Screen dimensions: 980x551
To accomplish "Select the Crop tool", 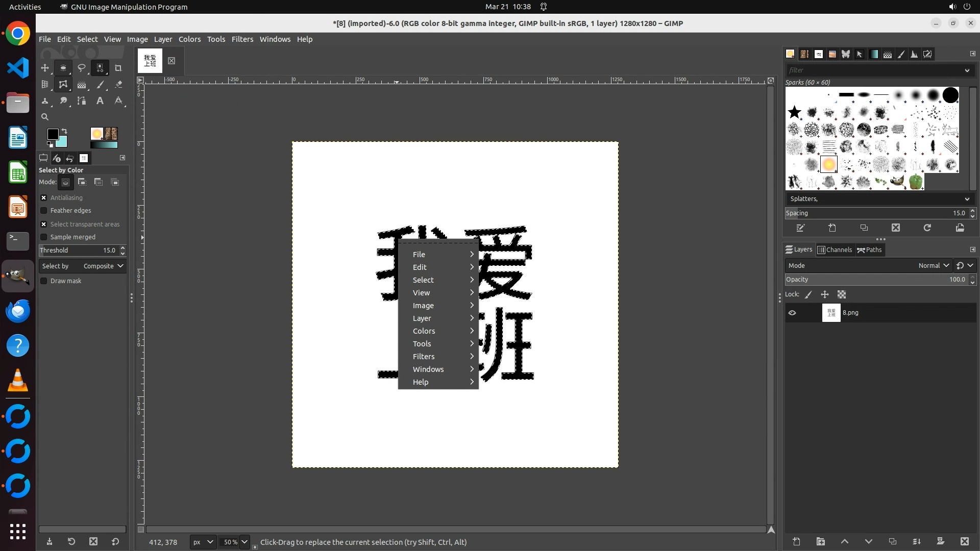I will point(118,68).
